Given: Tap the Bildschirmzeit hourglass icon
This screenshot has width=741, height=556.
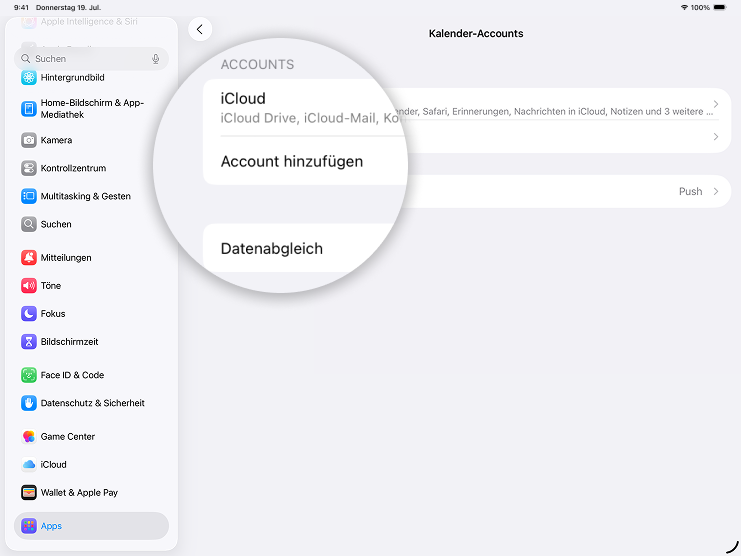Looking at the screenshot, I should tap(29, 342).
